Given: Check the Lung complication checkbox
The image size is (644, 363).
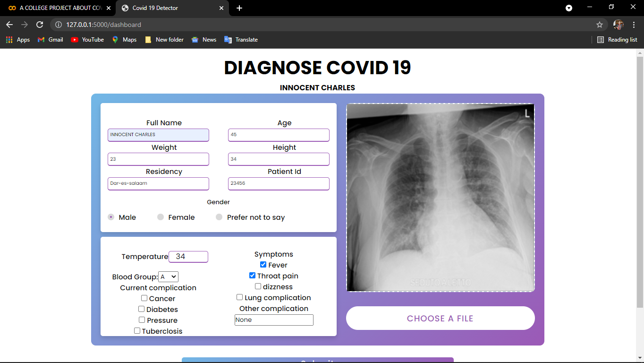Looking at the screenshot, I should [240, 297].
